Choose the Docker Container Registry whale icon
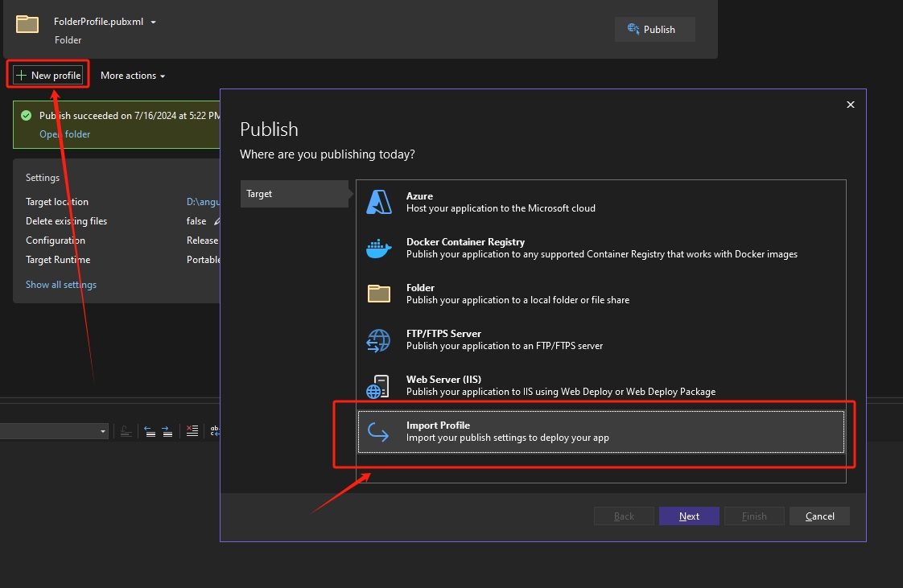903x588 pixels. pyautogui.click(x=378, y=248)
